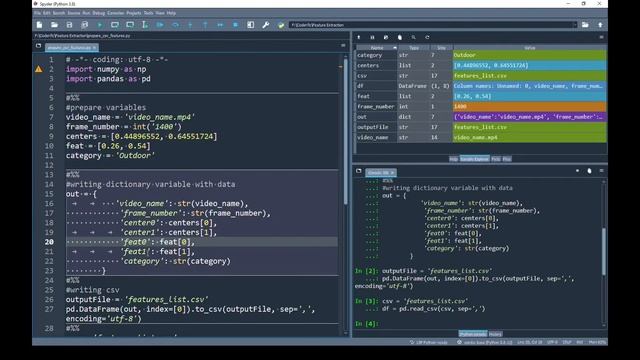
Task: Save Variable Explorer data as
Action: (x=386, y=37)
